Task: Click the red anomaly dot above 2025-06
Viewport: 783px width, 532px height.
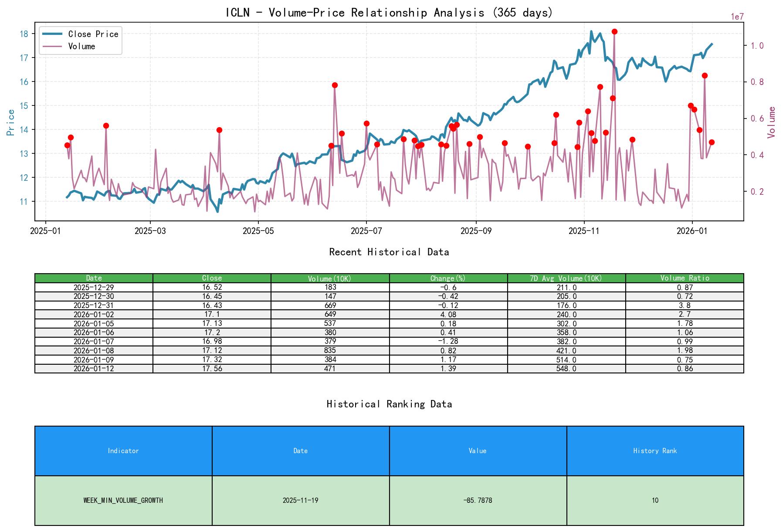Action: point(335,85)
